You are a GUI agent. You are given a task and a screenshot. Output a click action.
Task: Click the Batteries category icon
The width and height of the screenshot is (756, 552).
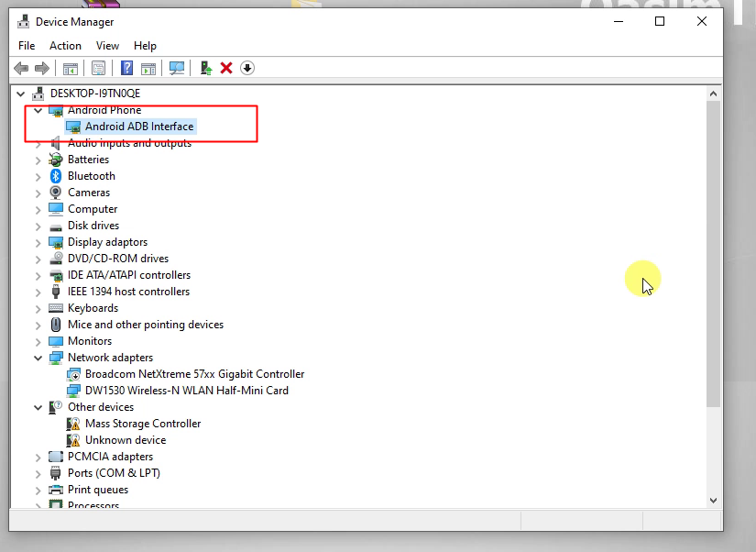[56, 160]
